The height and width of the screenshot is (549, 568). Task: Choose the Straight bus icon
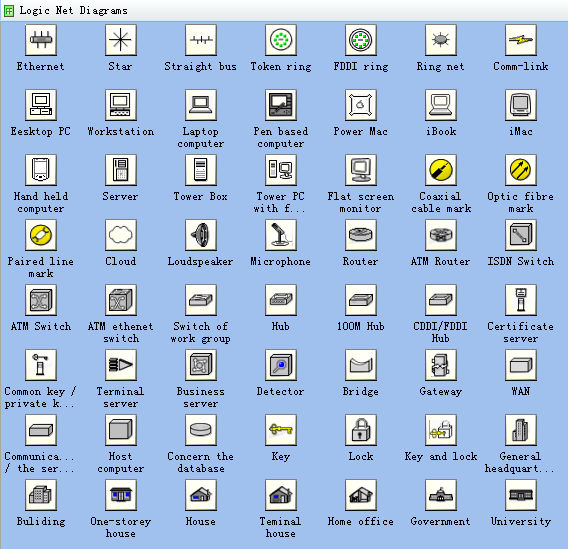coord(201,40)
